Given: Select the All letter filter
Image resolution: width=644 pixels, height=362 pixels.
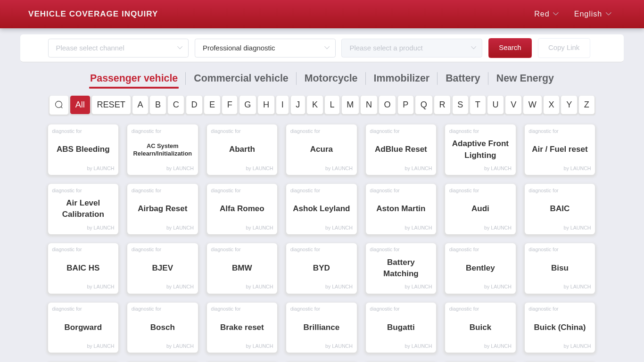Looking at the screenshot, I should 80,105.
